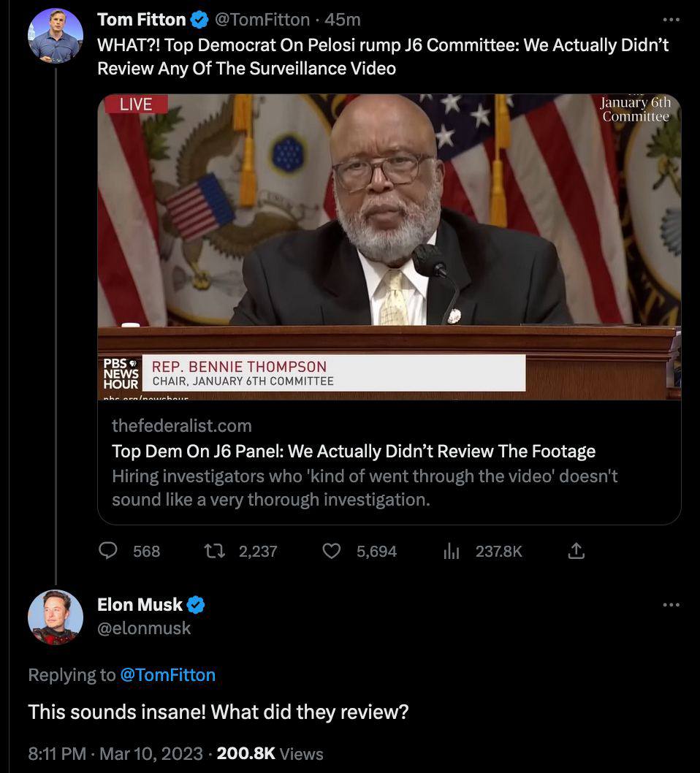Click Elon Musk's verified badge
700x773 pixels.
[196, 605]
